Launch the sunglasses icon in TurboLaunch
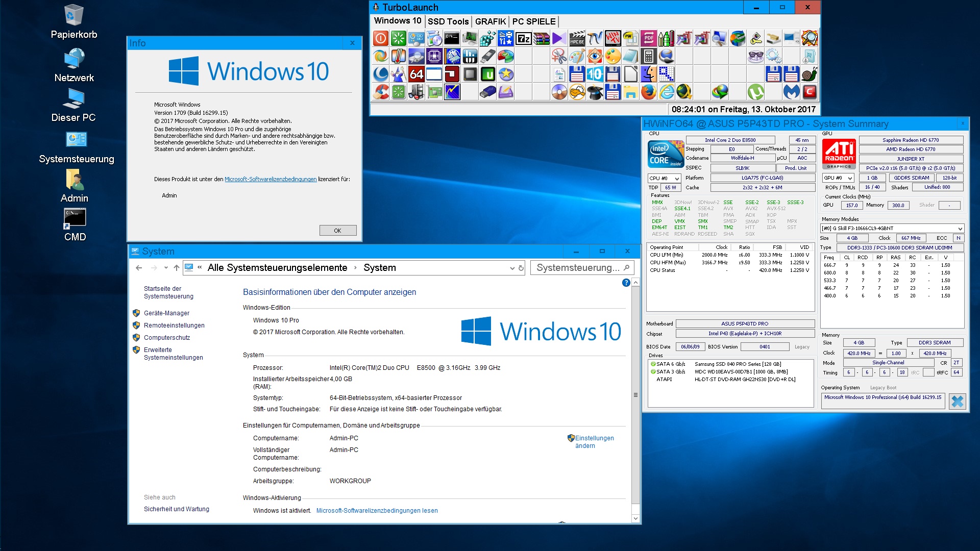The height and width of the screenshot is (551, 980). (x=756, y=56)
